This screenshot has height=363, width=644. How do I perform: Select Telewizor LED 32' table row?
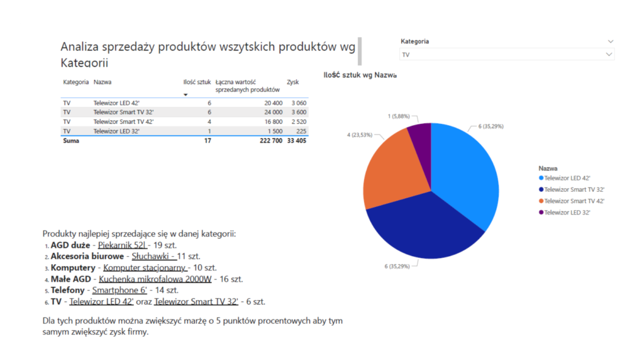116,131
